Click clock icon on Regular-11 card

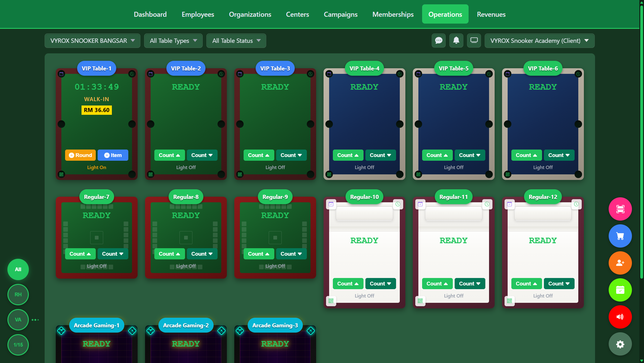coord(487,204)
